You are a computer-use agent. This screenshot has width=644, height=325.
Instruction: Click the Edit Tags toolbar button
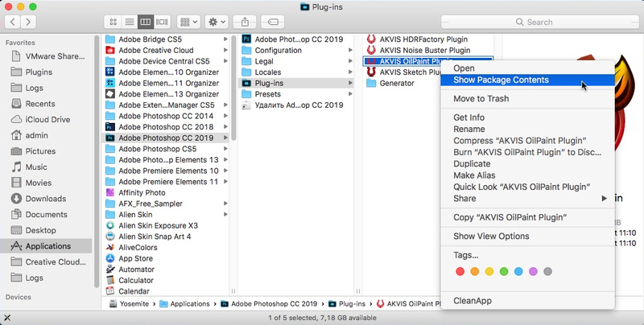(273, 22)
